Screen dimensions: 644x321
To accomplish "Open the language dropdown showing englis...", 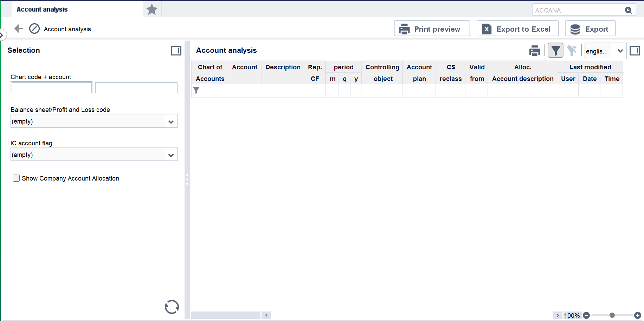I will [605, 51].
